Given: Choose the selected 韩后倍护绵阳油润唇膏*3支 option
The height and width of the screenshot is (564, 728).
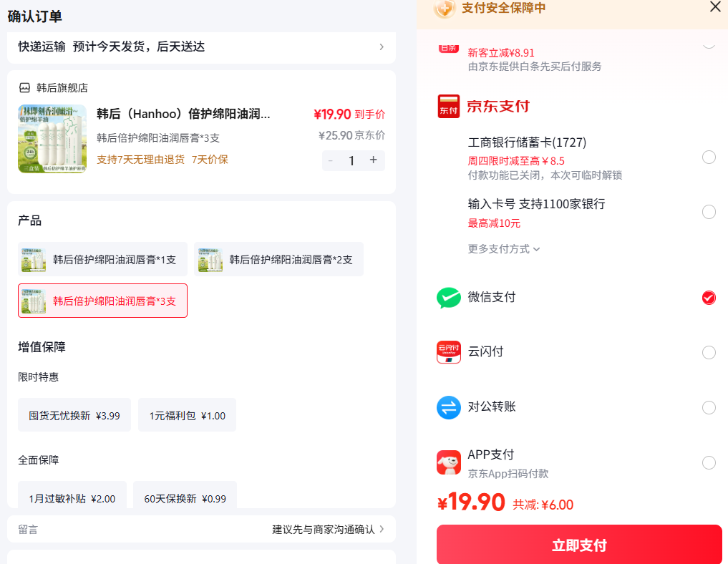Looking at the screenshot, I should [102, 301].
